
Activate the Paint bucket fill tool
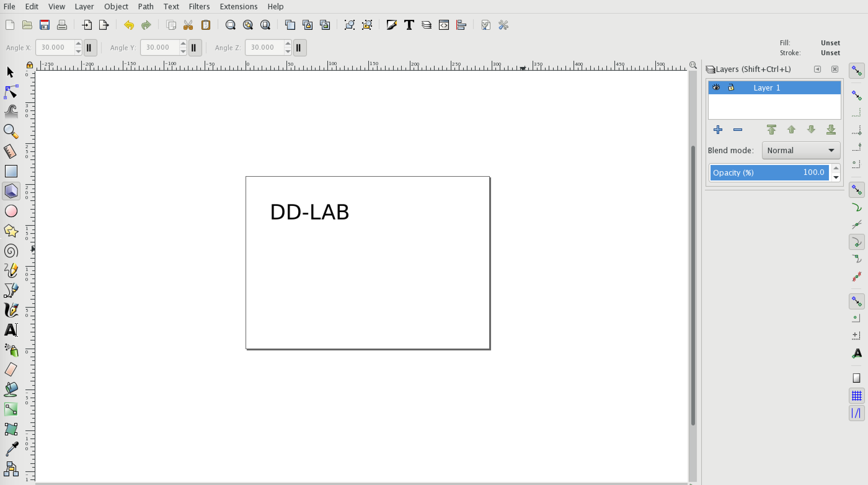click(11, 389)
